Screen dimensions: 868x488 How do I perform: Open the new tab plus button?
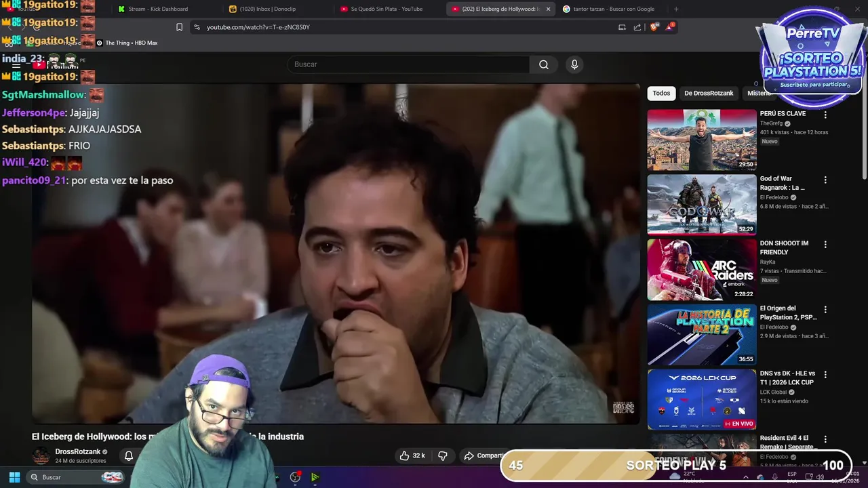(676, 9)
